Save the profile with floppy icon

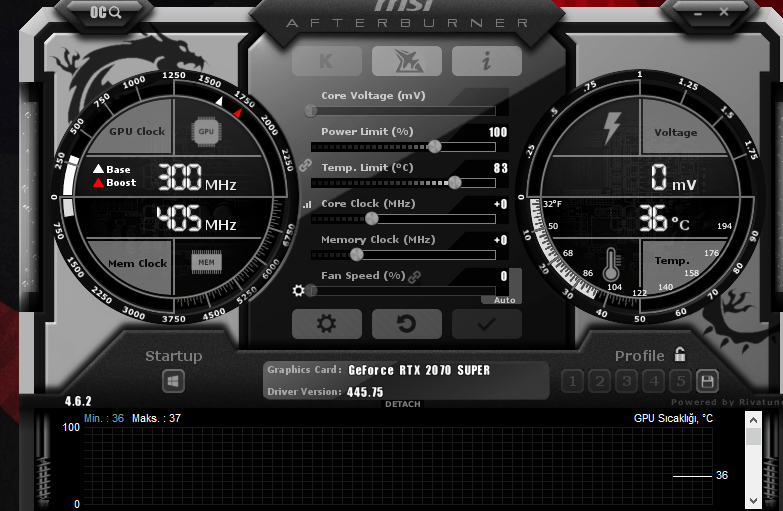707,382
